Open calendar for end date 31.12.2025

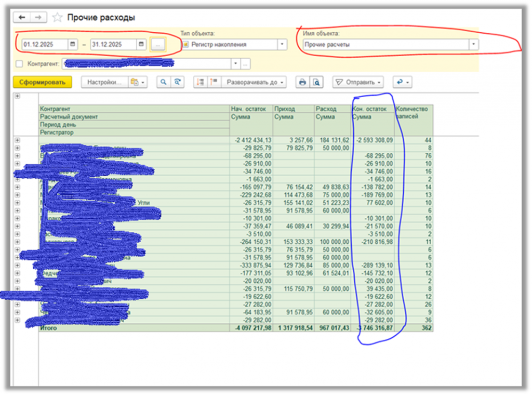point(141,45)
